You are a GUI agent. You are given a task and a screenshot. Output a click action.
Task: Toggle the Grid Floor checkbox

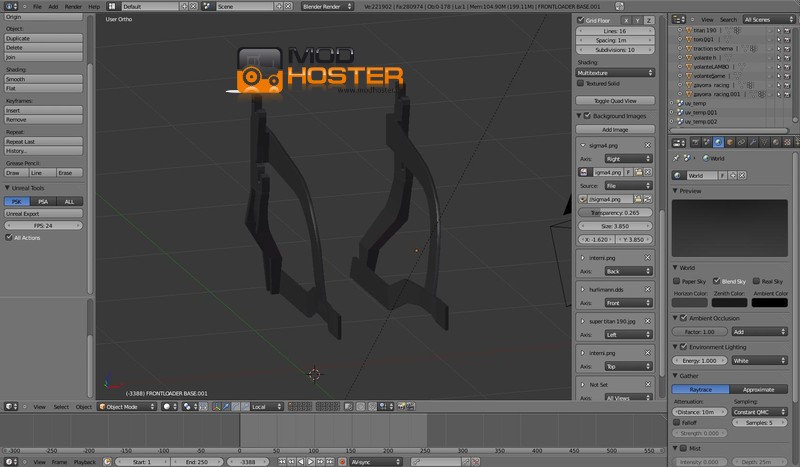[580, 20]
